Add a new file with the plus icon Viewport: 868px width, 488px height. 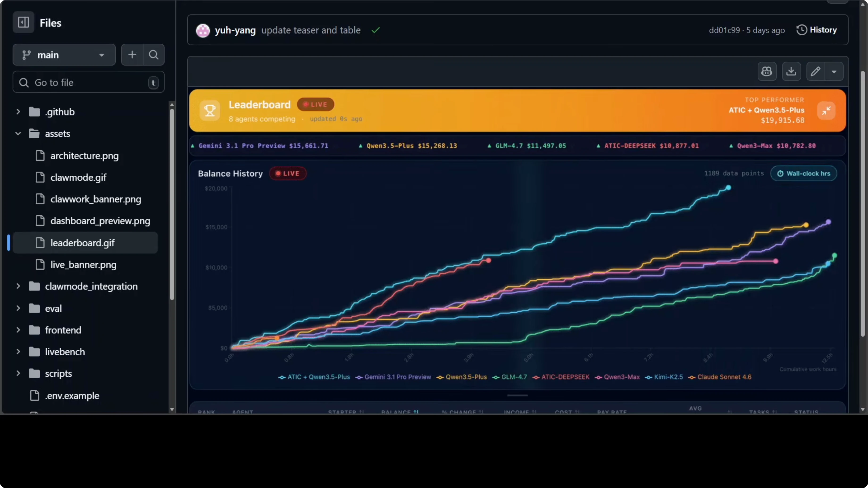(132, 54)
